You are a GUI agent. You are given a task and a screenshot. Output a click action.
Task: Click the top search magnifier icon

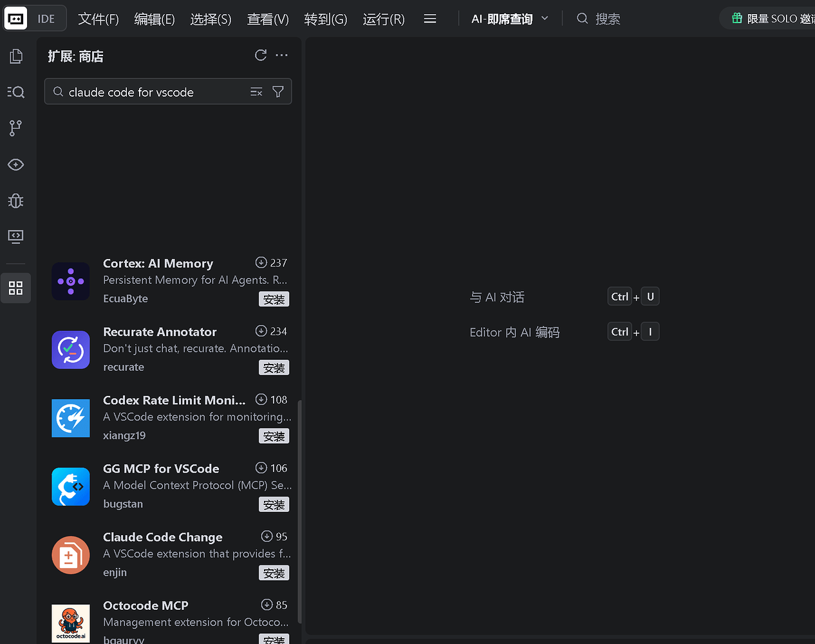click(582, 19)
